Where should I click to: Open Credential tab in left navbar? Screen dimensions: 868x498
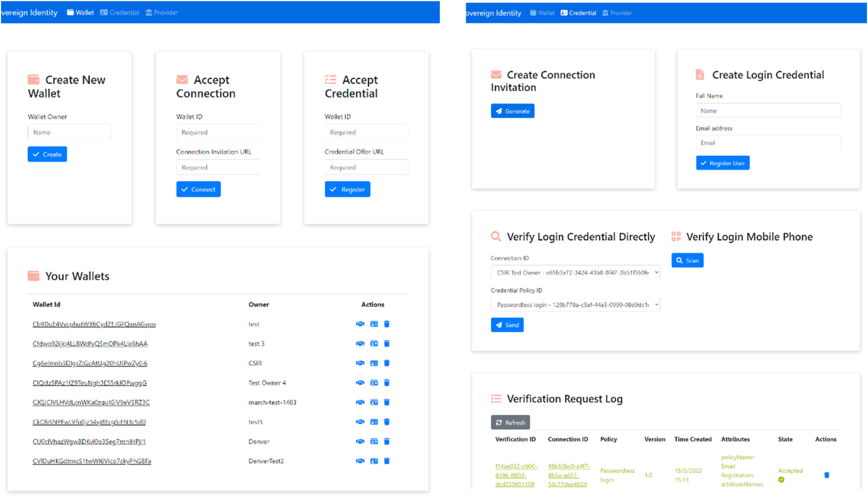[120, 13]
